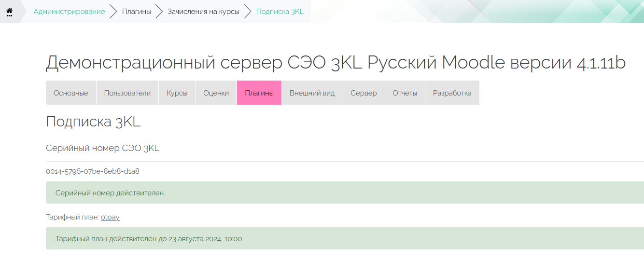Click serial number 0014-5796-07be-8eb8-d1a8
644x261 pixels.
(93, 171)
